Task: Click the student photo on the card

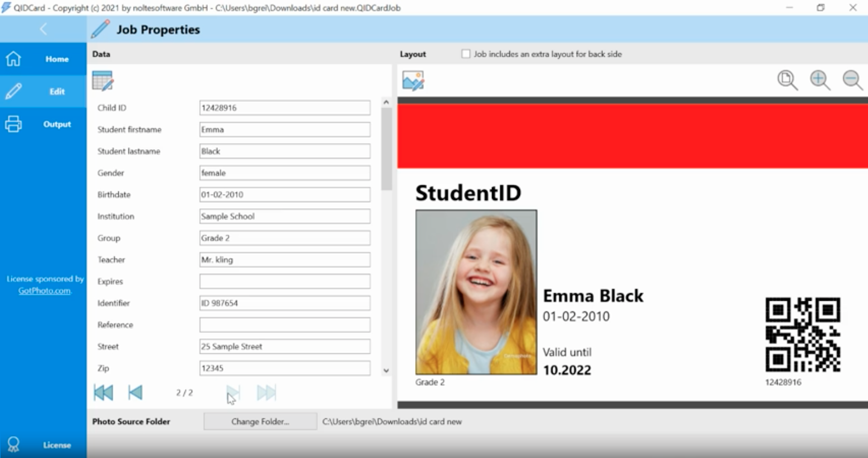Action: click(476, 292)
